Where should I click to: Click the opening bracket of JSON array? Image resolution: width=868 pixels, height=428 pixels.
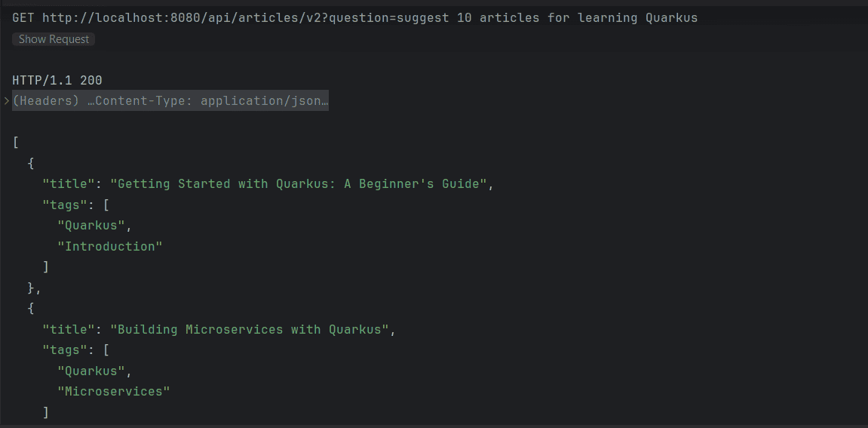click(x=16, y=142)
